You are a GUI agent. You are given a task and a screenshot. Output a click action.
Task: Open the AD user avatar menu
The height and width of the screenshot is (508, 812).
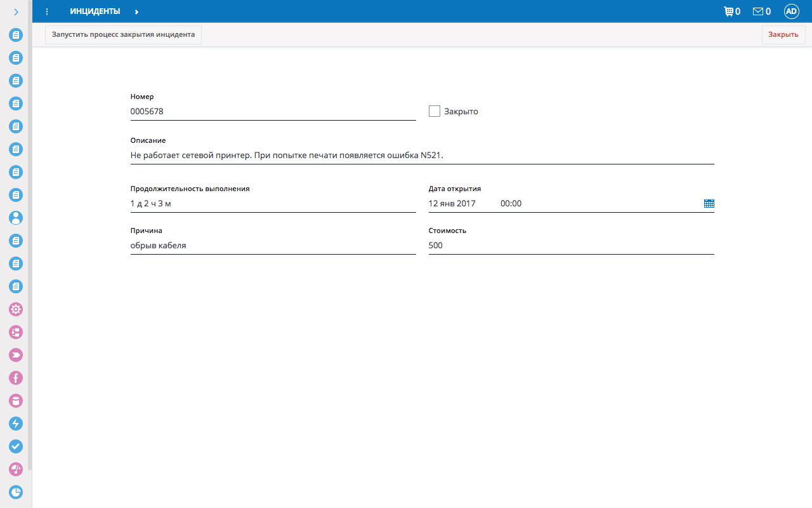click(x=791, y=11)
